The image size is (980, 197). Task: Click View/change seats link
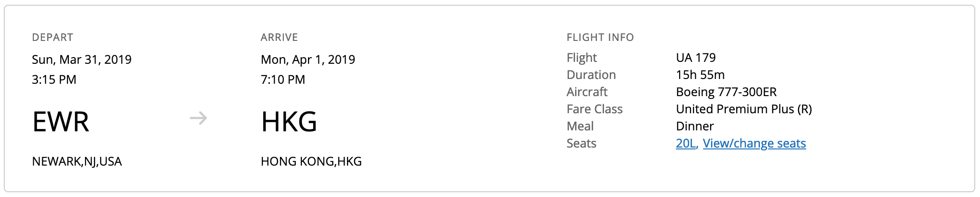(754, 143)
